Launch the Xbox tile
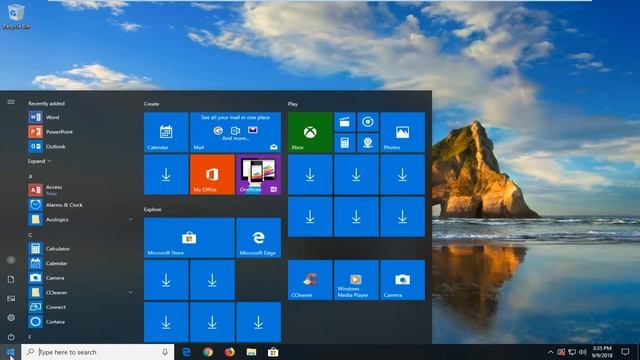The image size is (640, 360). coord(310,132)
